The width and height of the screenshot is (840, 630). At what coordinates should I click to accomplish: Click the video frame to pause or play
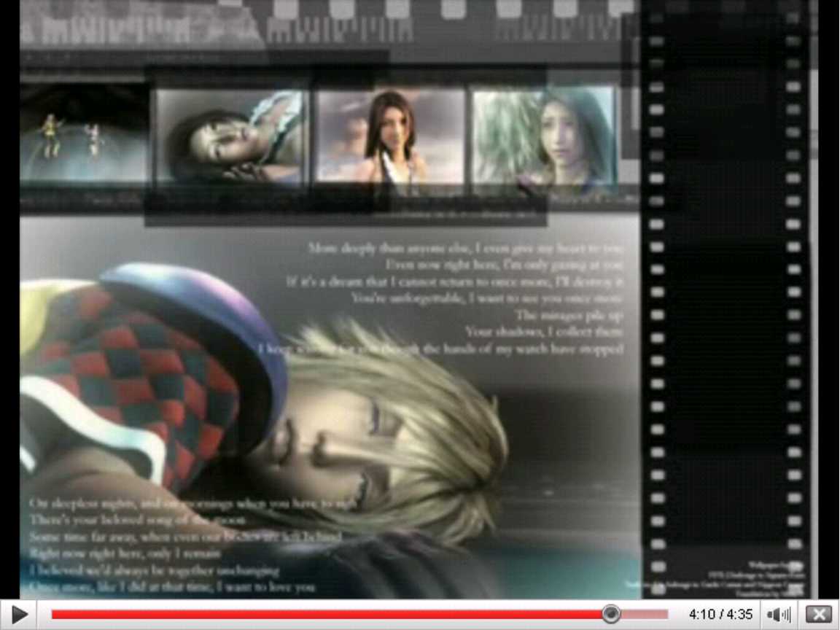coord(419,299)
